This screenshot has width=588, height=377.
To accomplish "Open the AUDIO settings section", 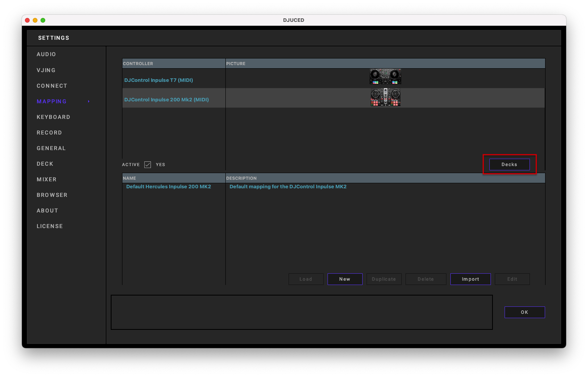I will (x=46, y=54).
